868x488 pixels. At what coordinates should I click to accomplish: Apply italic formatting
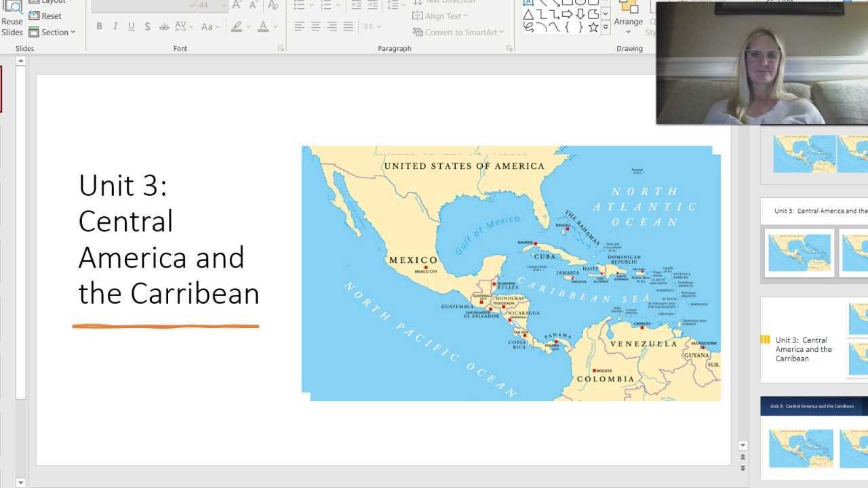[x=114, y=26]
